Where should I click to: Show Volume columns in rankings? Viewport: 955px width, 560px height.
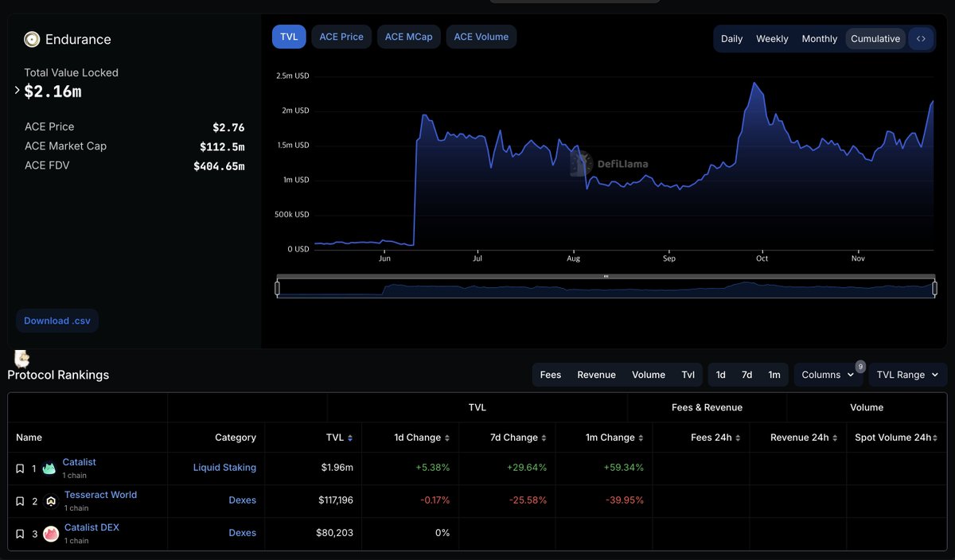pyautogui.click(x=649, y=375)
